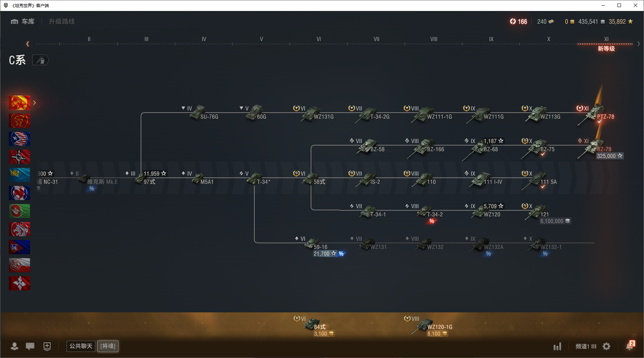Select the USA nation flag
This screenshot has height=358, width=644.
pos(19,139)
